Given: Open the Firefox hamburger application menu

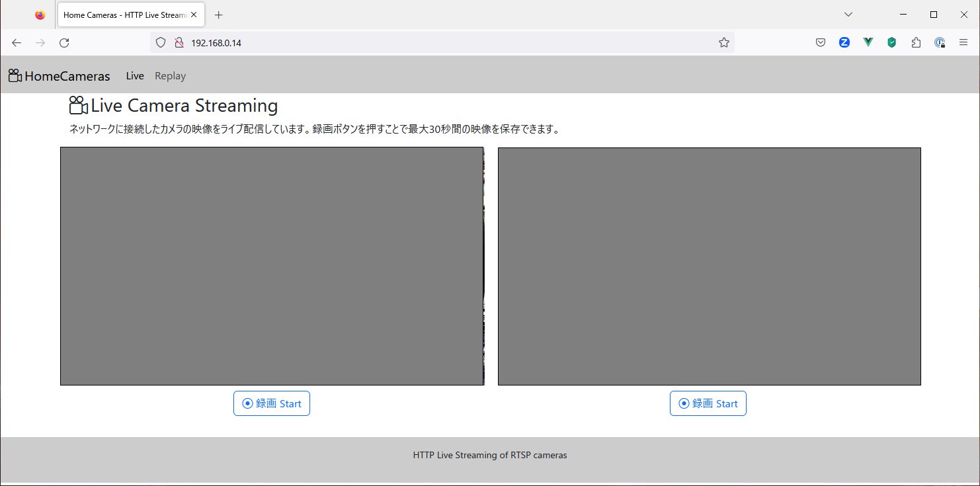Looking at the screenshot, I should (x=963, y=42).
